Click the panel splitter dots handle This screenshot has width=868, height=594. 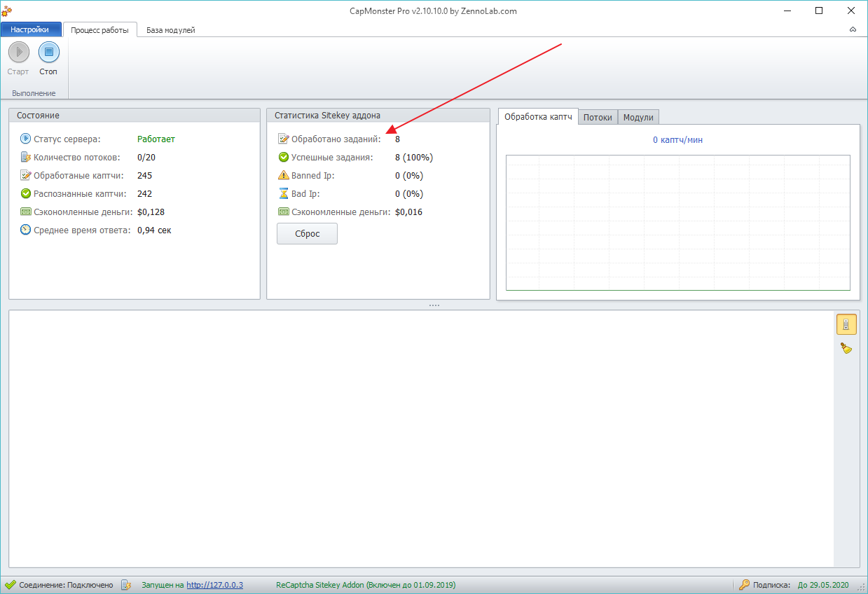(x=434, y=305)
